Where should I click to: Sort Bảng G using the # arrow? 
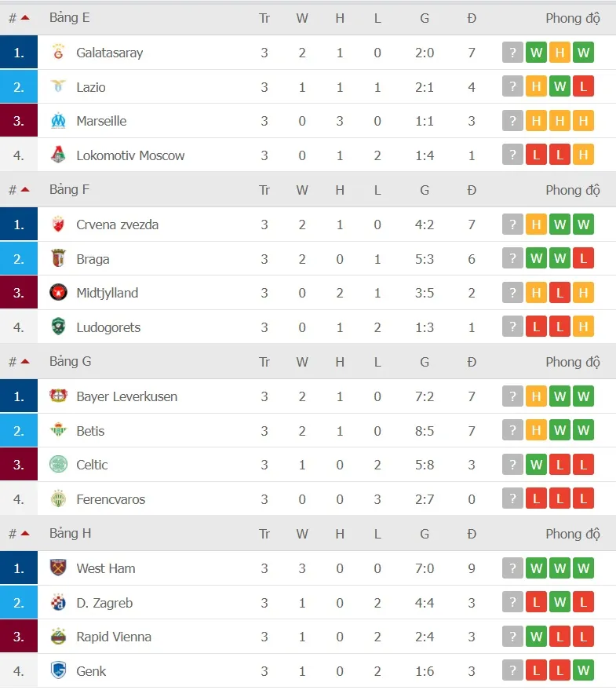24,362
